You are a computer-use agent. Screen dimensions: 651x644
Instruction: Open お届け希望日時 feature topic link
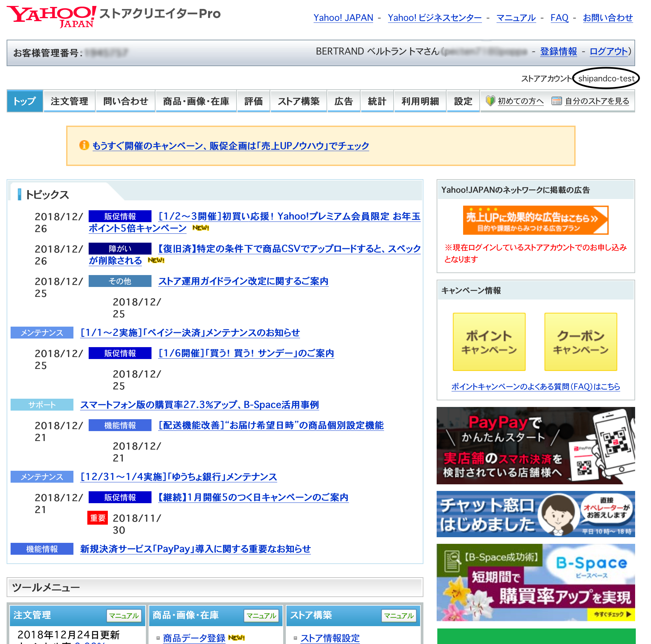(271, 425)
